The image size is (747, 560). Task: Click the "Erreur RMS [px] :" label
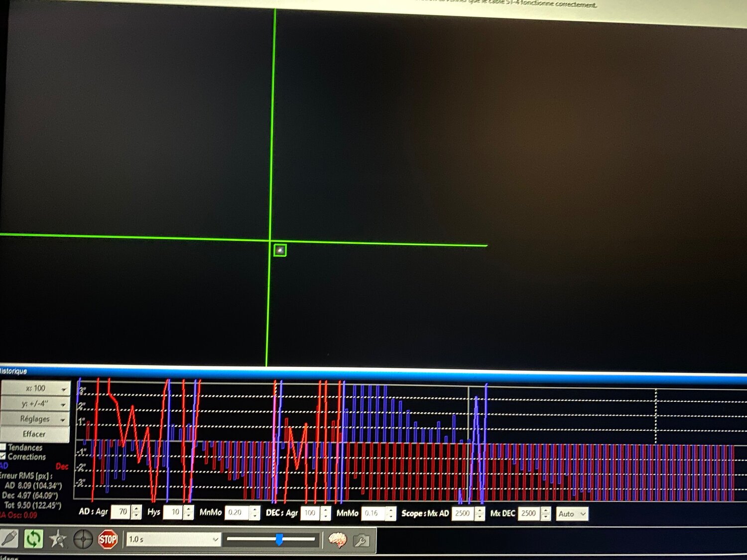coord(25,476)
